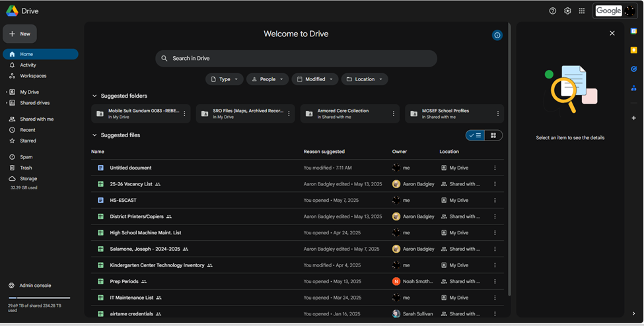
Task: Open the Type filter dropdown
Action: (224, 79)
